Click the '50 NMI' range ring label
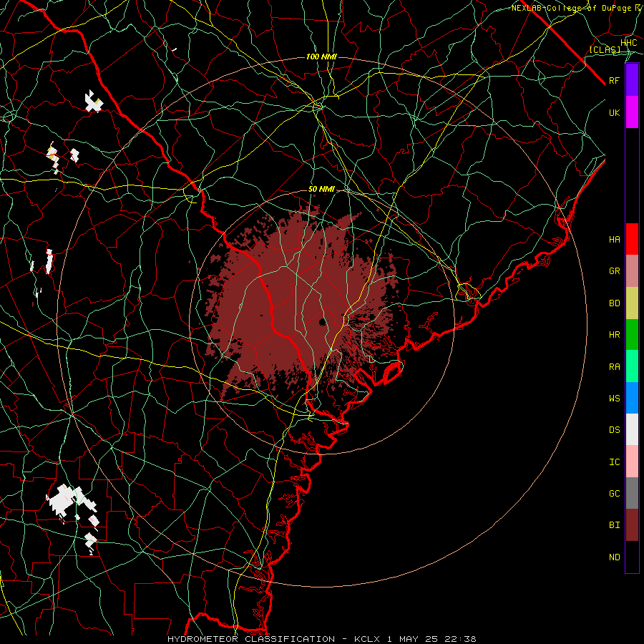This screenshot has width=644, height=644. tap(321, 190)
